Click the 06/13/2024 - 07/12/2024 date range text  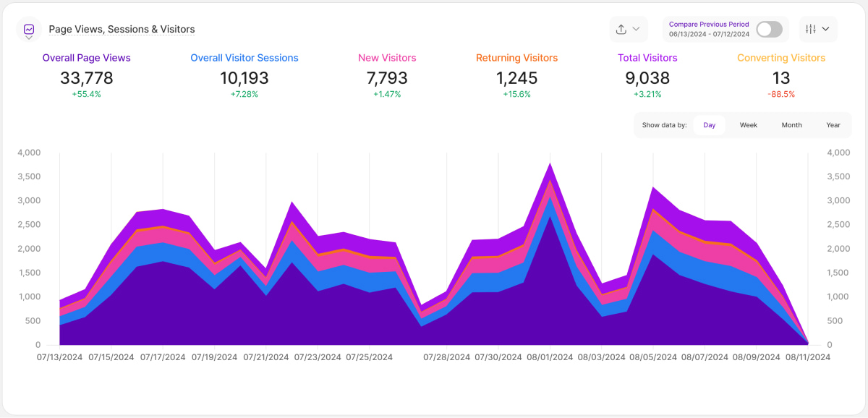[x=709, y=34]
